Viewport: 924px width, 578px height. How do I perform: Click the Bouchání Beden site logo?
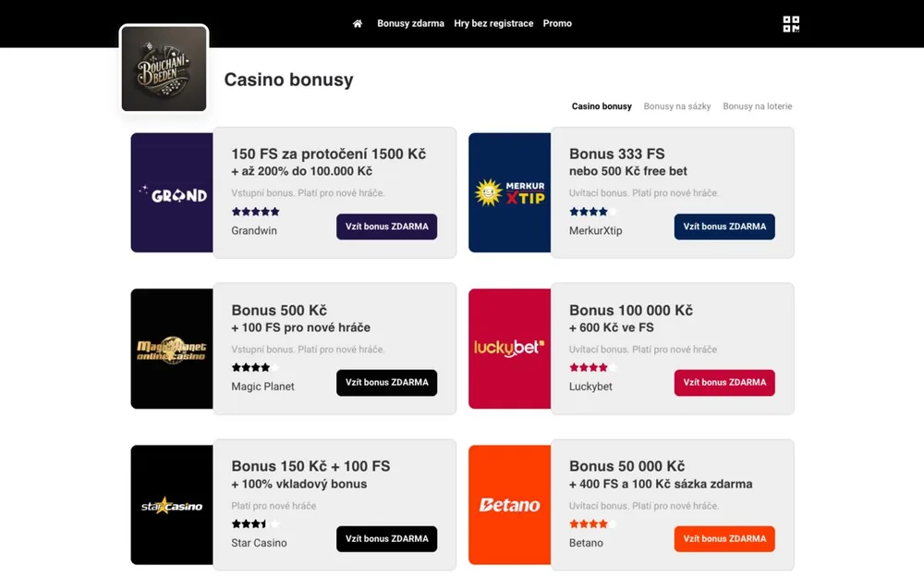pyautogui.click(x=164, y=68)
